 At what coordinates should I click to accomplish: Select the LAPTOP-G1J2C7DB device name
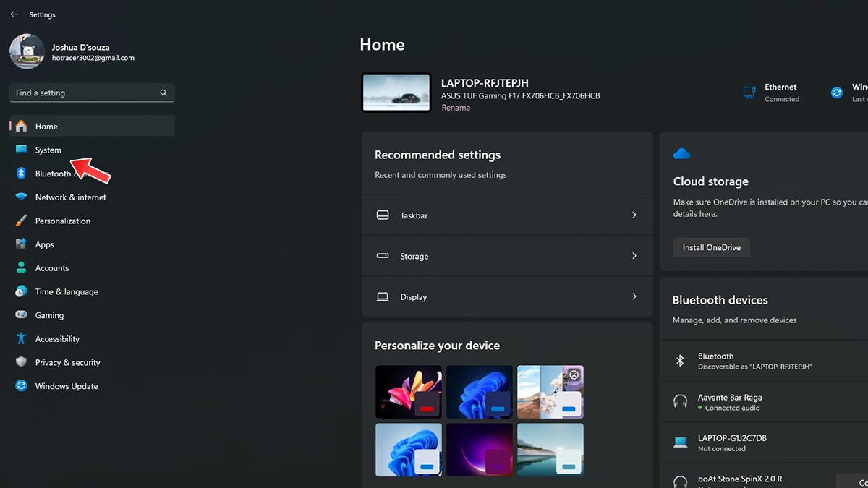[732, 438]
